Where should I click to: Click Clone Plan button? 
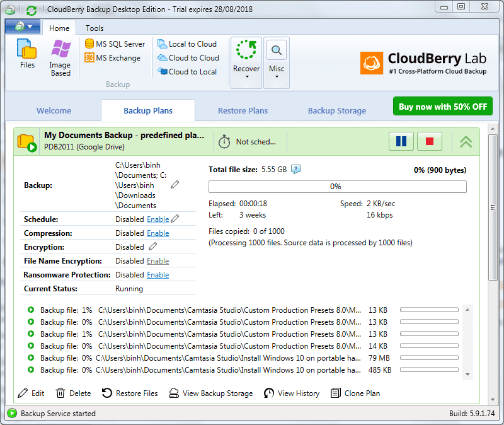pos(355,393)
